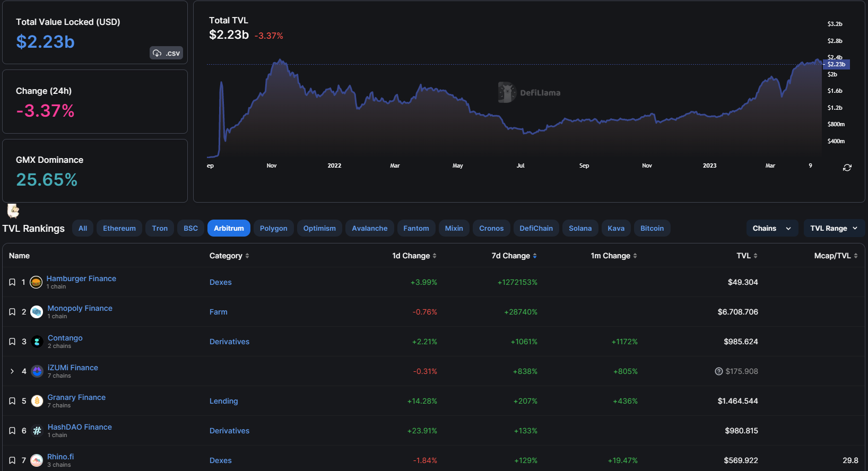This screenshot has height=471, width=868.
Task: Sort table by 1m Change
Action: click(614, 256)
